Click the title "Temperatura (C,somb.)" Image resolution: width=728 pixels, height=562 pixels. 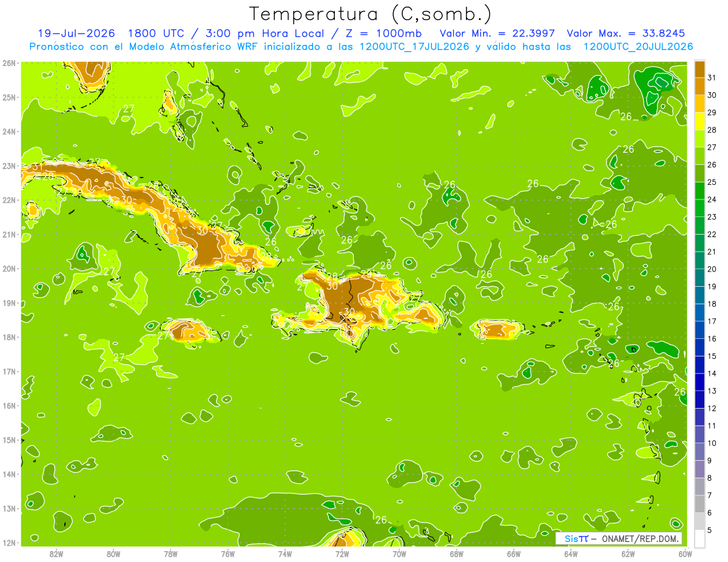pos(370,14)
